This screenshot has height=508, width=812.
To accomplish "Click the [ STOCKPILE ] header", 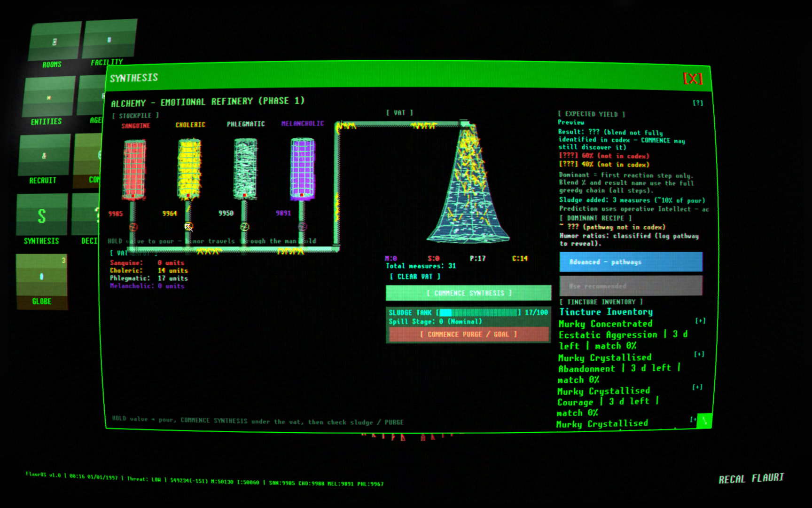I will pos(135,116).
